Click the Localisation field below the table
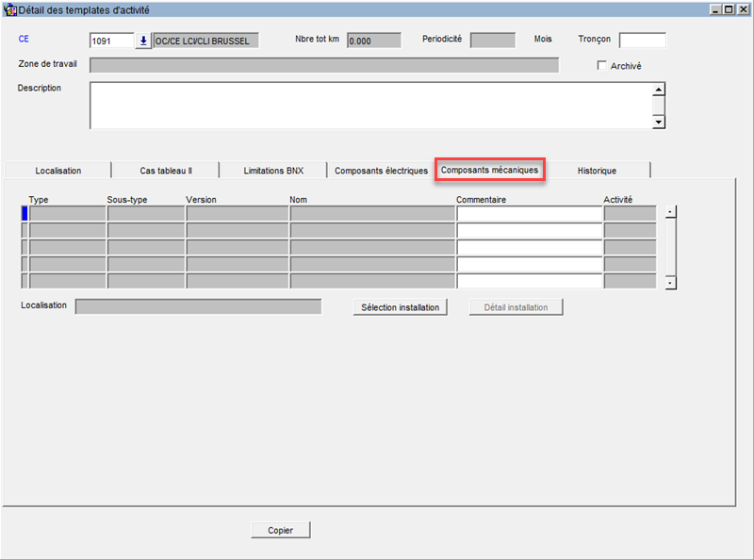Viewport: 754px width, 560px height. (x=198, y=306)
